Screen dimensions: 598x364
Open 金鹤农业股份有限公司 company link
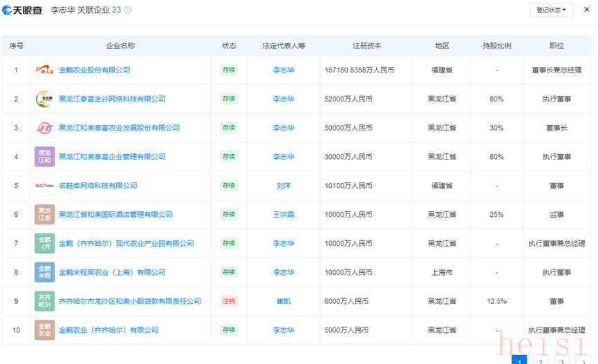point(94,70)
